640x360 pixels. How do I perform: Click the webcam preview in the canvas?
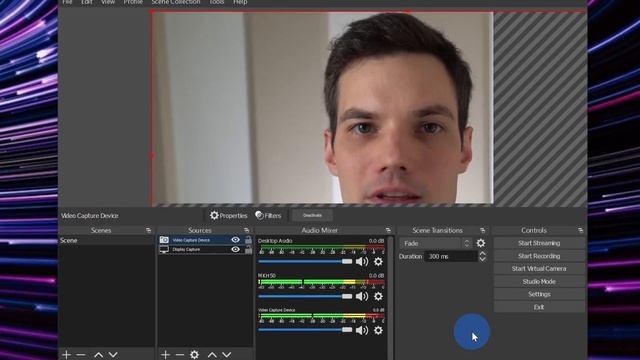click(x=322, y=108)
